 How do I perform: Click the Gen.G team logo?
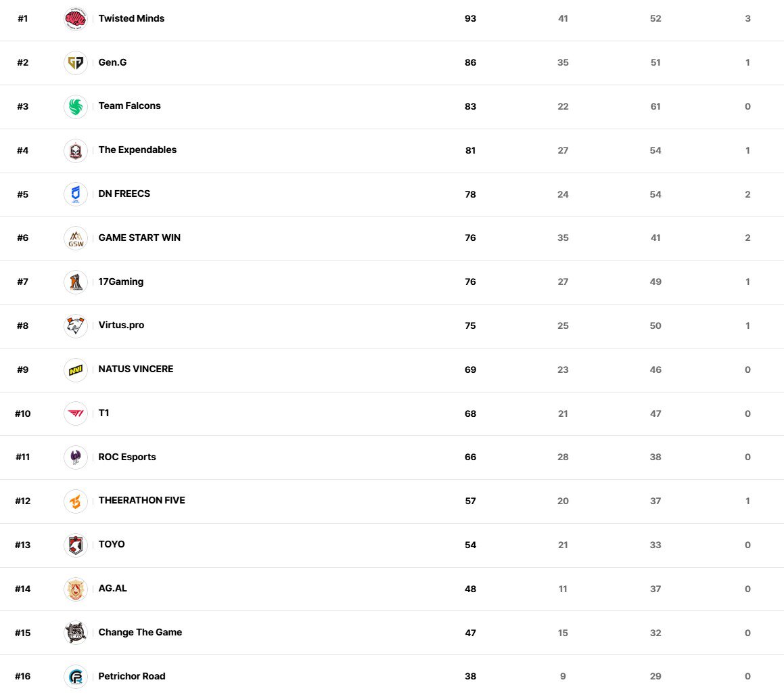tap(76, 63)
